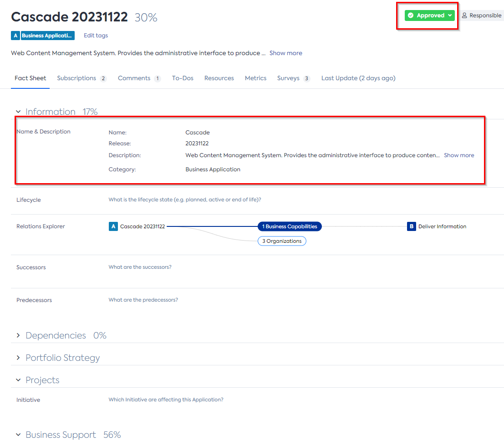
Task: Click the Name value Cascade
Action: coord(197,133)
